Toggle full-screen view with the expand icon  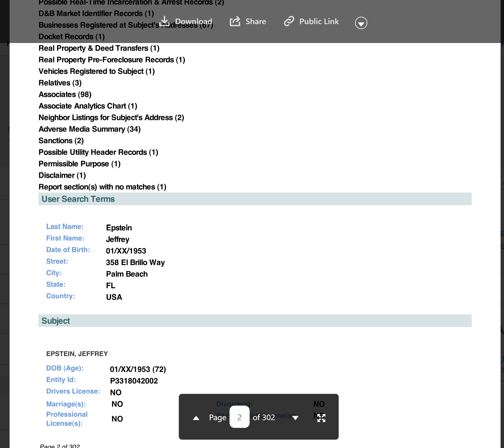click(321, 418)
